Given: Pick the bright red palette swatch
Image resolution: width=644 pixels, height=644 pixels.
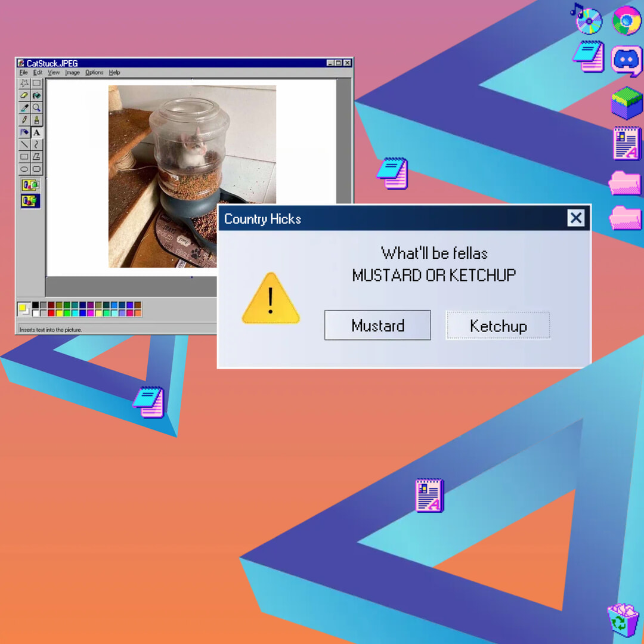Looking at the screenshot, I should coord(51,313).
